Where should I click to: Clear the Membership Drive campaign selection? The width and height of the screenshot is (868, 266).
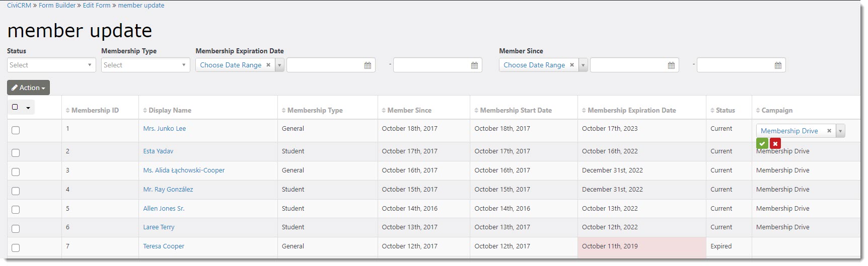[x=829, y=131]
